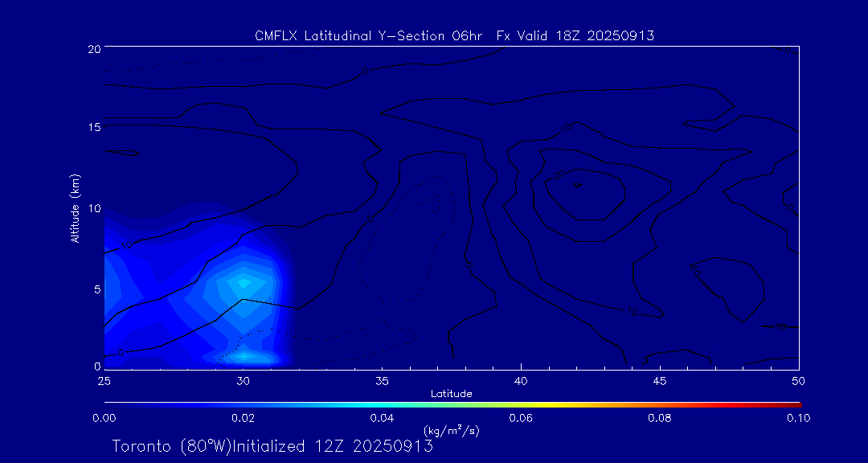
Task: Click the x-axis tick label 50
Action: (797, 379)
